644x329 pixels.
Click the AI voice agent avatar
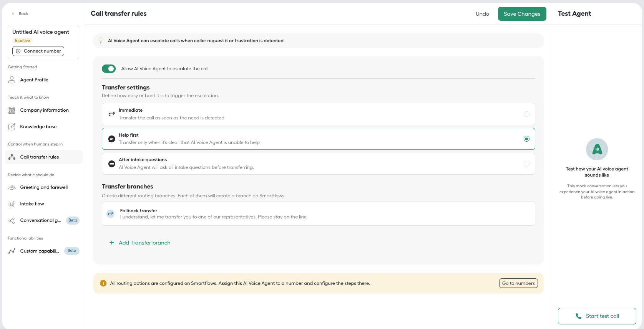point(597,149)
